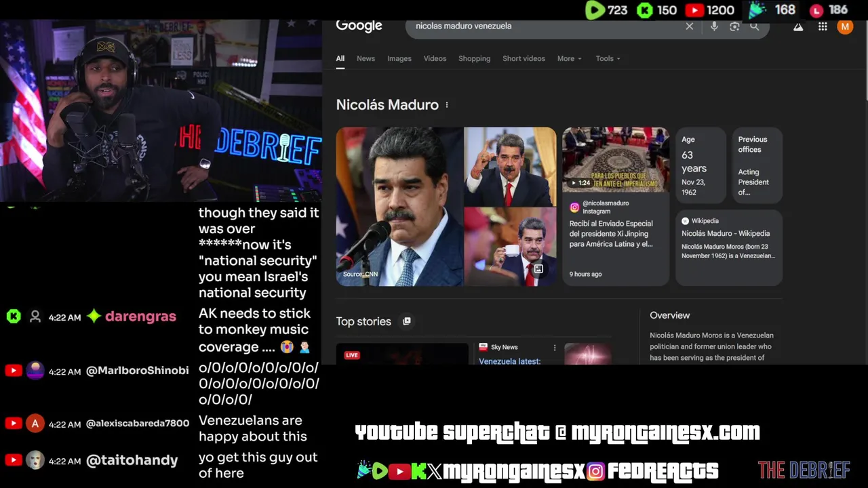
Task: Switch to the Short videos tab
Action: 524,59
